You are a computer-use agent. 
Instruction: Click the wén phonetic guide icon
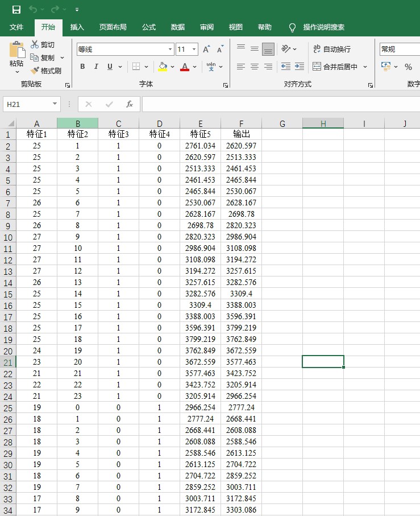tap(211, 67)
